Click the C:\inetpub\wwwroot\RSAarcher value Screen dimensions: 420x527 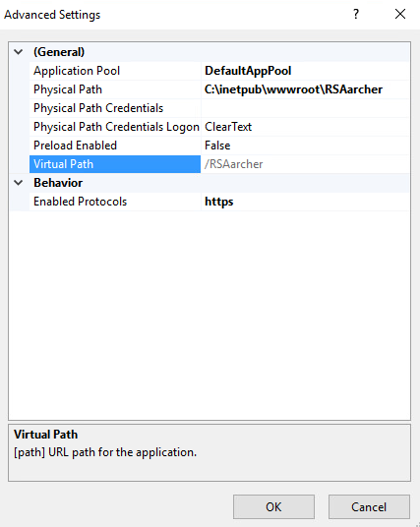293,89
